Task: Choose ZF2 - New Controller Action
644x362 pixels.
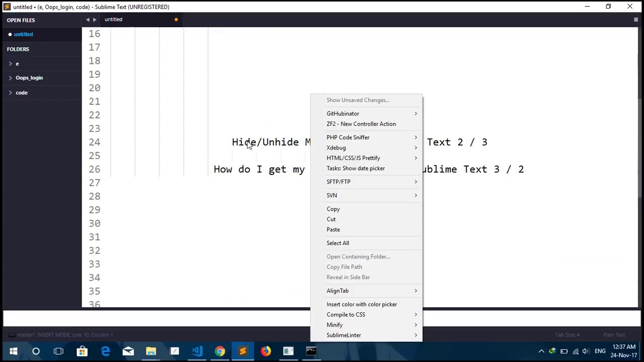Action: point(366,124)
